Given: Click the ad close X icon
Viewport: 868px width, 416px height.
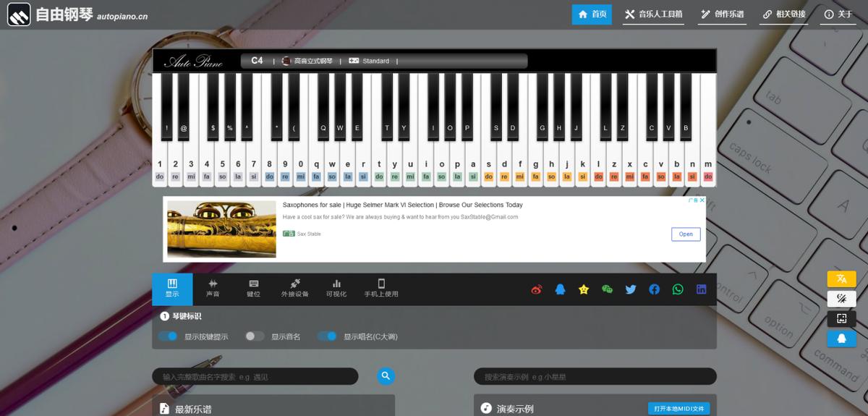Looking at the screenshot, I should point(702,200).
